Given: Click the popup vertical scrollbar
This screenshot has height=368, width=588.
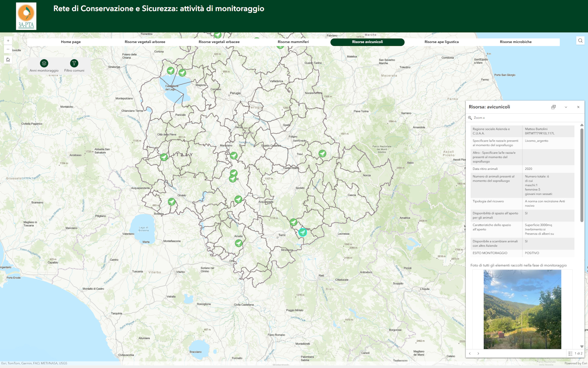Looking at the screenshot, I should point(582,175).
